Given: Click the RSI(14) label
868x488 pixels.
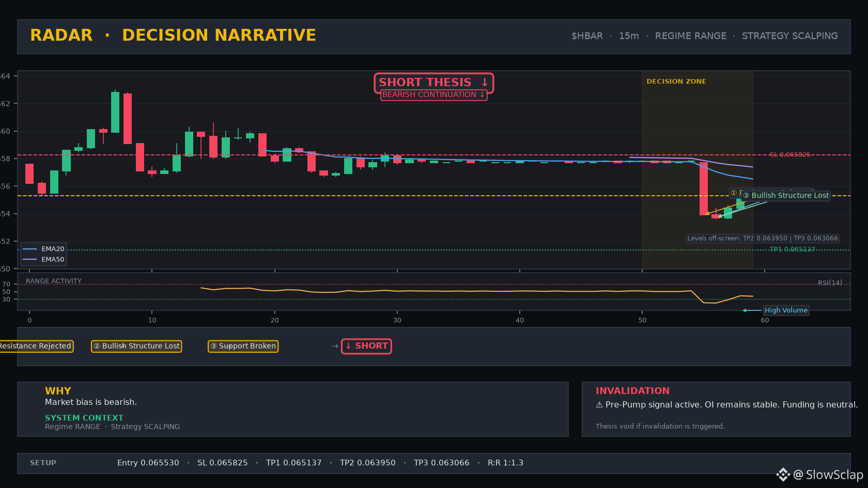Looking at the screenshot, I should [x=830, y=282].
